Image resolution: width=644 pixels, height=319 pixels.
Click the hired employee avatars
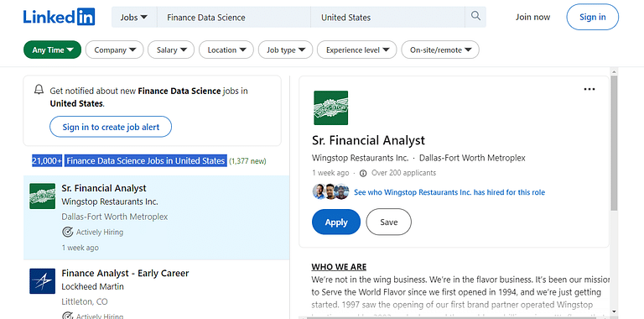click(330, 191)
